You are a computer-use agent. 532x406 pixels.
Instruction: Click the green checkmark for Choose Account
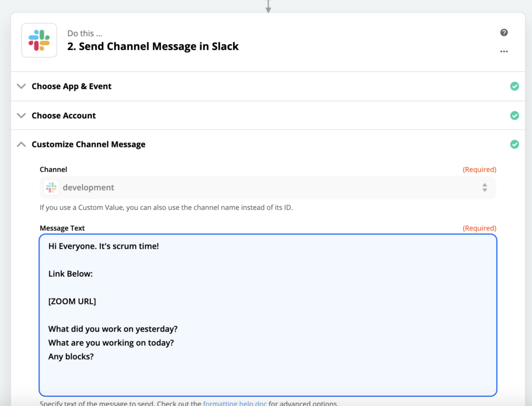pos(514,116)
